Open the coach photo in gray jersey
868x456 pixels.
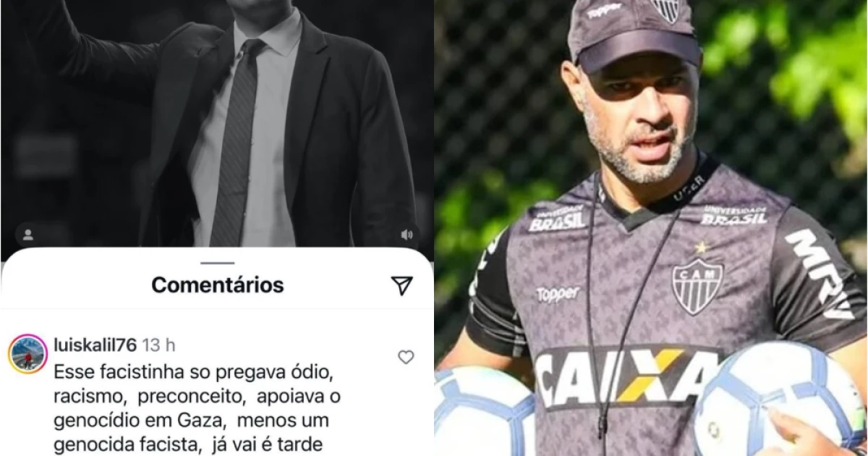651,228
